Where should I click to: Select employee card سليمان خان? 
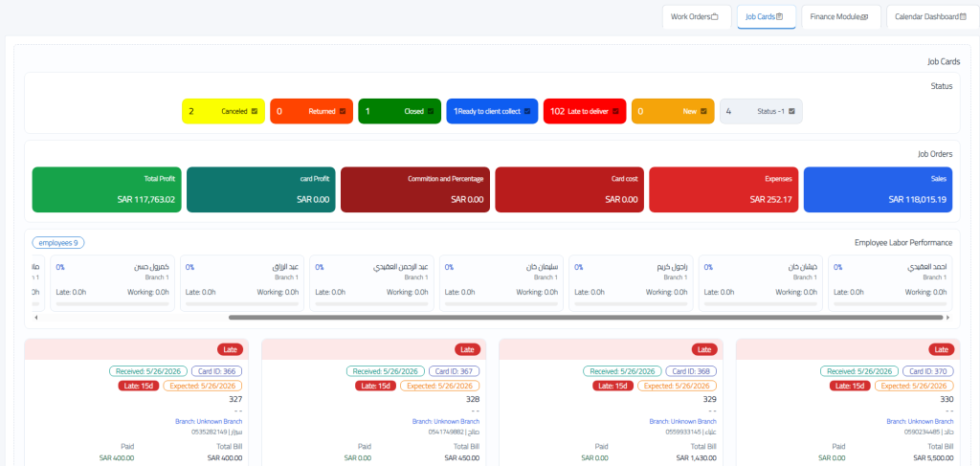pos(501,283)
